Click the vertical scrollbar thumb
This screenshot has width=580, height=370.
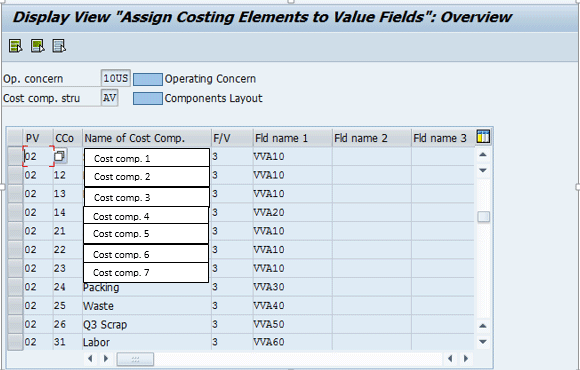[483, 217]
